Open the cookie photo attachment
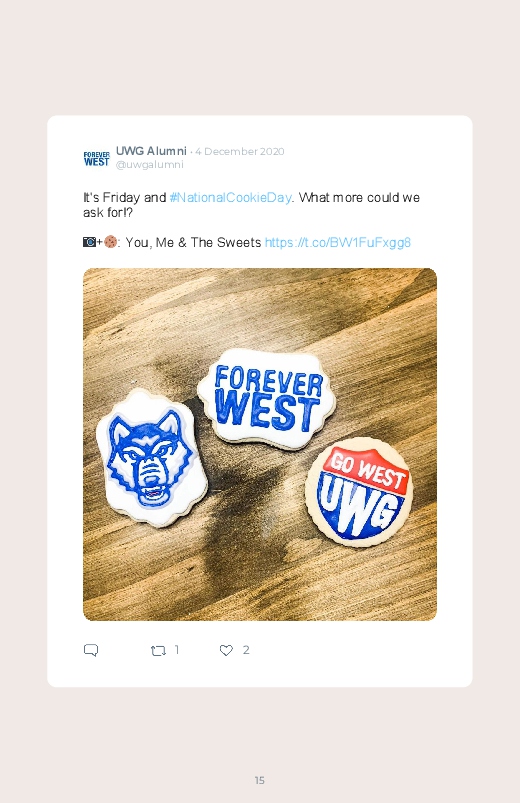The image size is (520, 803). [260, 445]
